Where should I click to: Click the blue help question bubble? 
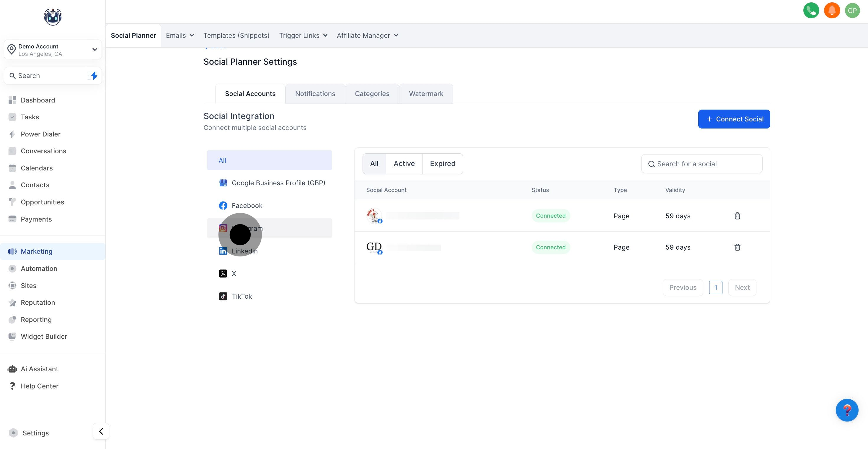pos(846,410)
